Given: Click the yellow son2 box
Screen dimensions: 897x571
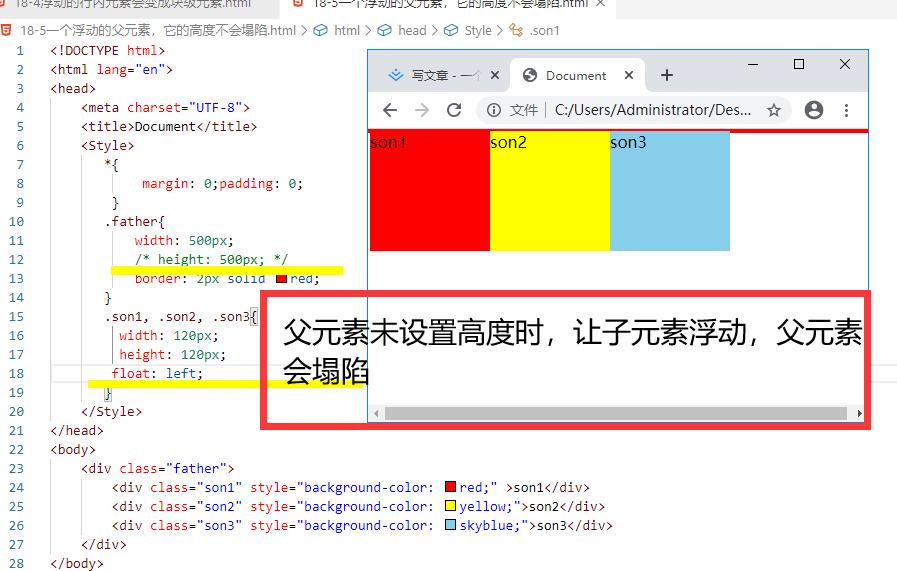Looking at the screenshot, I should 550,191.
